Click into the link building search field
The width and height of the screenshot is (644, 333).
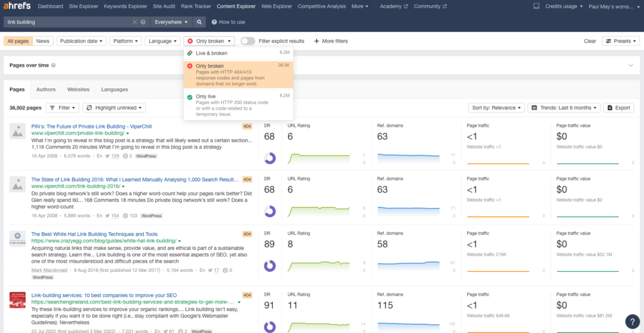(x=66, y=22)
